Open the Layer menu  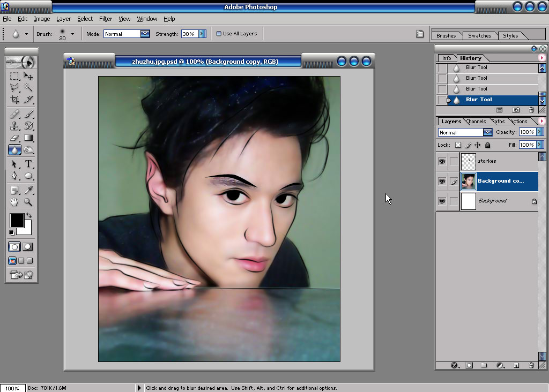point(63,19)
